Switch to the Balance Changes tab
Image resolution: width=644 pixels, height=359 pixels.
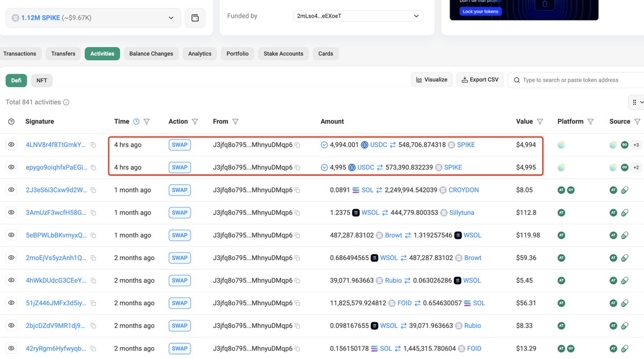click(x=150, y=54)
